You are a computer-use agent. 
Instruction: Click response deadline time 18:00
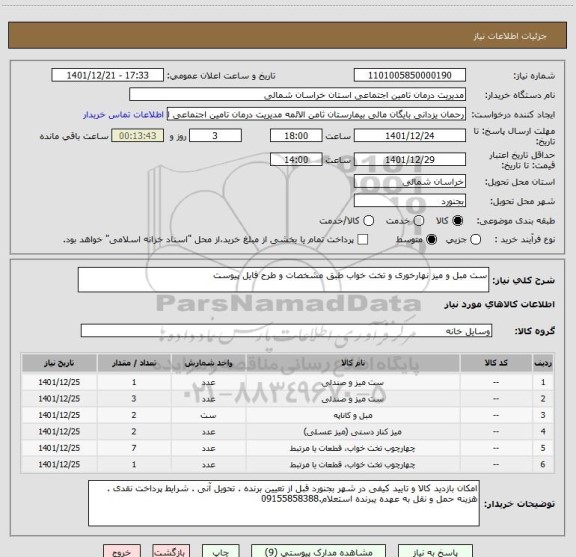tap(296, 136)
